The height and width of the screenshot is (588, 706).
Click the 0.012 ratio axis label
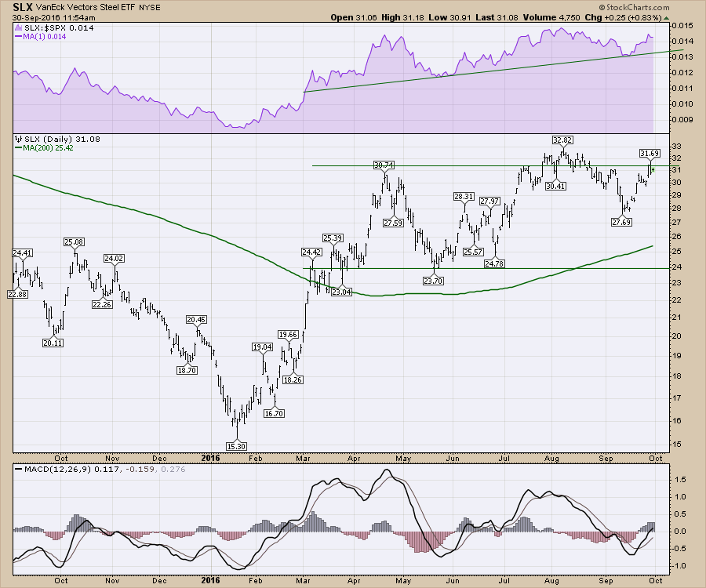[682, 72]
